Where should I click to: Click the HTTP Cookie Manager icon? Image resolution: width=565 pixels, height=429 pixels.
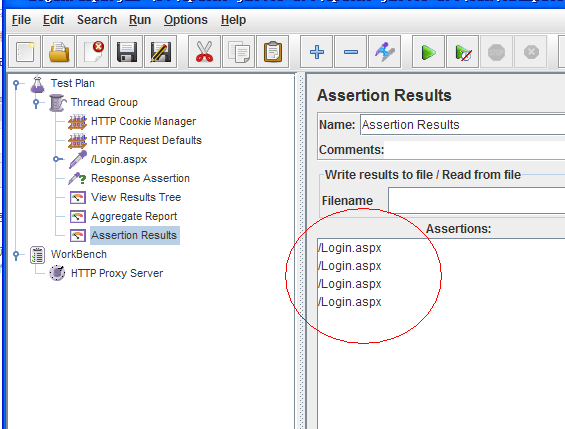[x=77, y=122]
